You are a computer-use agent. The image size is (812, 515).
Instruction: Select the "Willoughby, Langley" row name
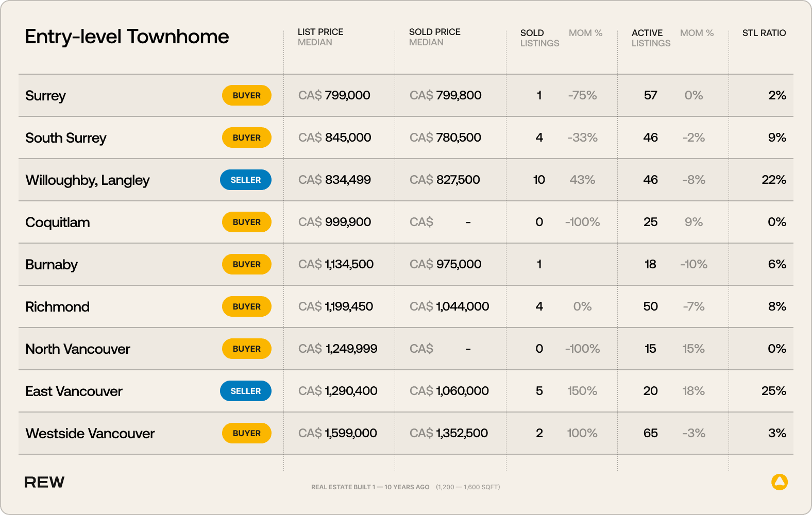click(x=88, y=180)
